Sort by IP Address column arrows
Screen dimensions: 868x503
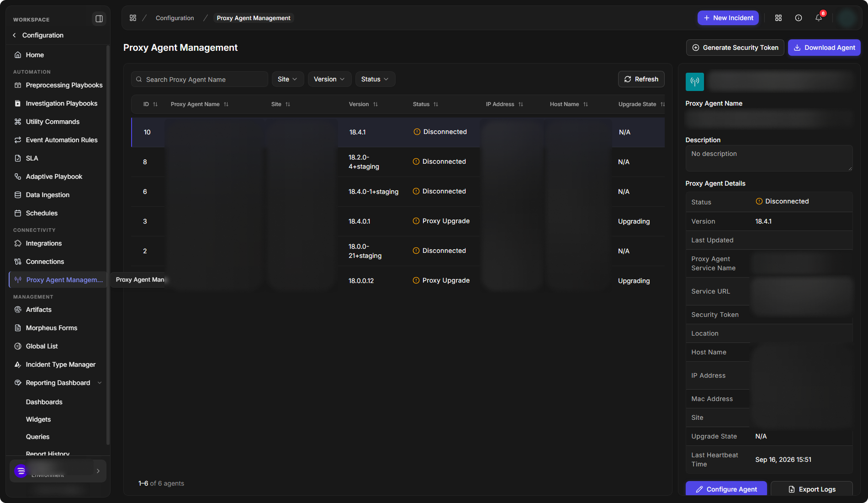pos(521,104)
